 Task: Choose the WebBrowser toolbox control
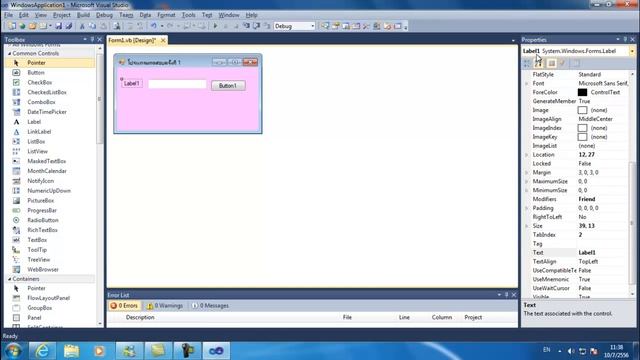[43, 269]
